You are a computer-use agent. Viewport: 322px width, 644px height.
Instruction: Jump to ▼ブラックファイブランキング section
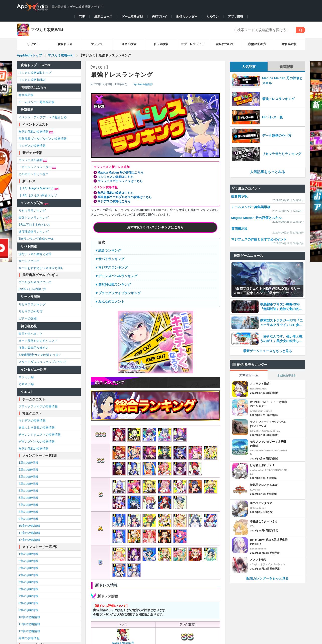click(118, 293)
